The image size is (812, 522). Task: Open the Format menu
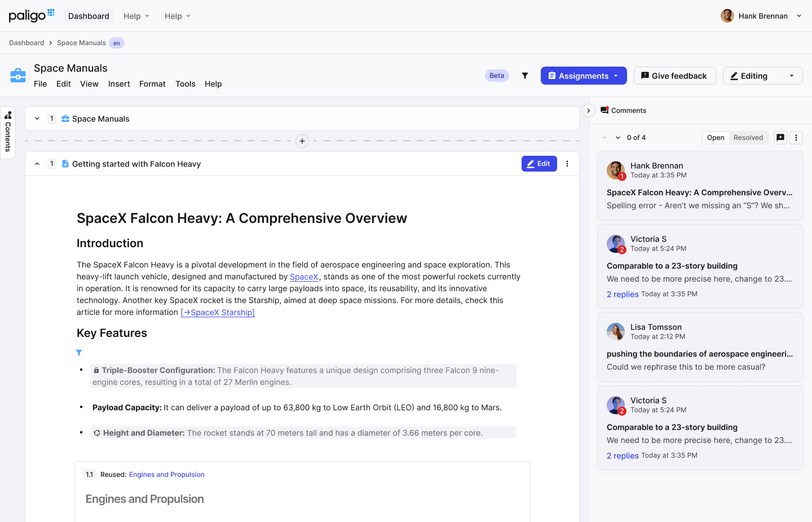(152, 84)
